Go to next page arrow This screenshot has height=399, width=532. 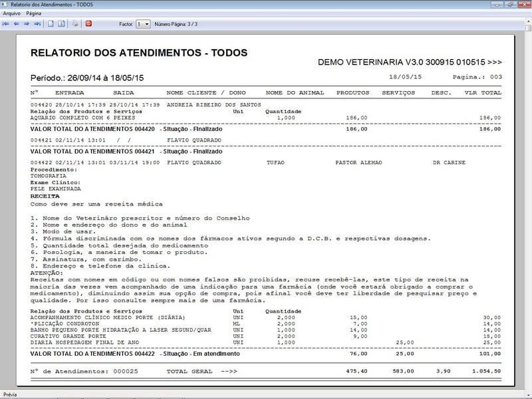[27, 24]
